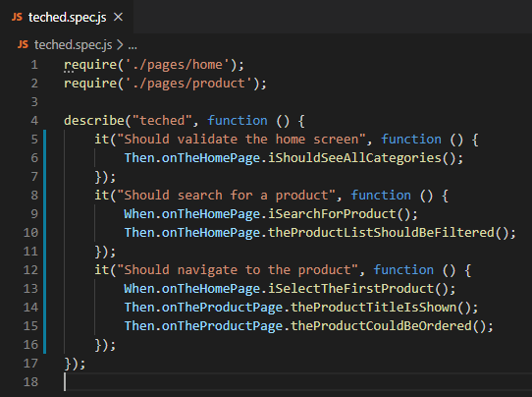532x397 pixels.
Task: Click theProductListShouldBeFiltered method call
Action: pos(381,233)
